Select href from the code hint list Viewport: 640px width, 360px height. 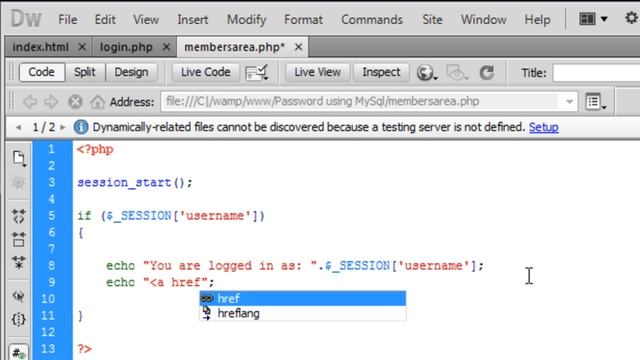(x=302, y=298)
